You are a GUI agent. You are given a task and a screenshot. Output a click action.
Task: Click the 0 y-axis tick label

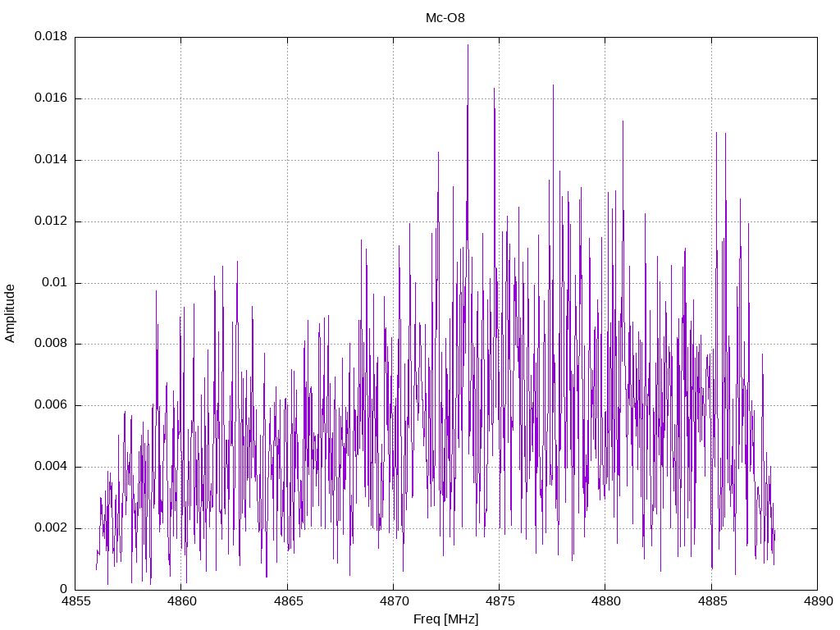[x=64, y=589]
